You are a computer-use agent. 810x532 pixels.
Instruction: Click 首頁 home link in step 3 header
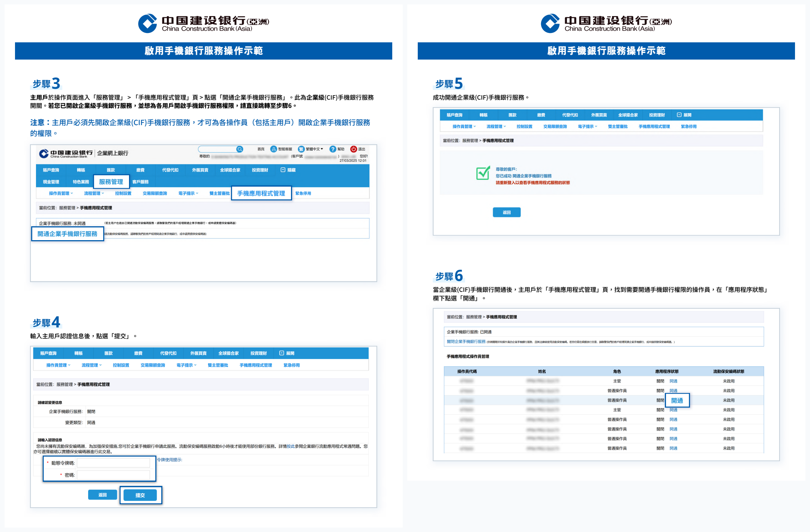(x=261, y=149)
